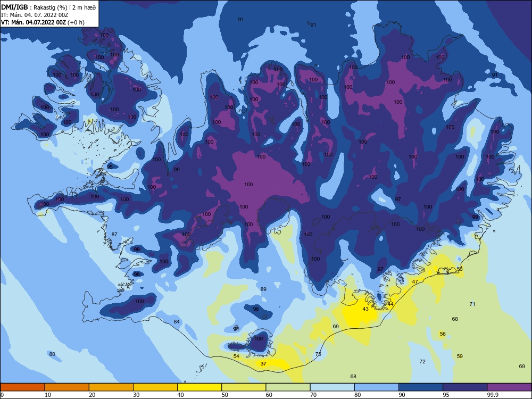Select the 20–30 amber legend swatch
This screenshot has width=532, height=399.
[x=111, y=387]
